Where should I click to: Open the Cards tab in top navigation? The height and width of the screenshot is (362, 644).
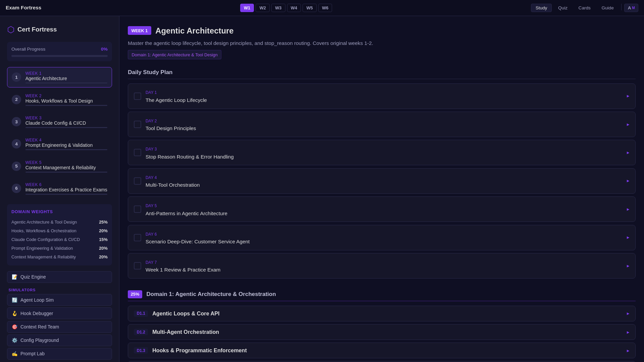[584, 8]
